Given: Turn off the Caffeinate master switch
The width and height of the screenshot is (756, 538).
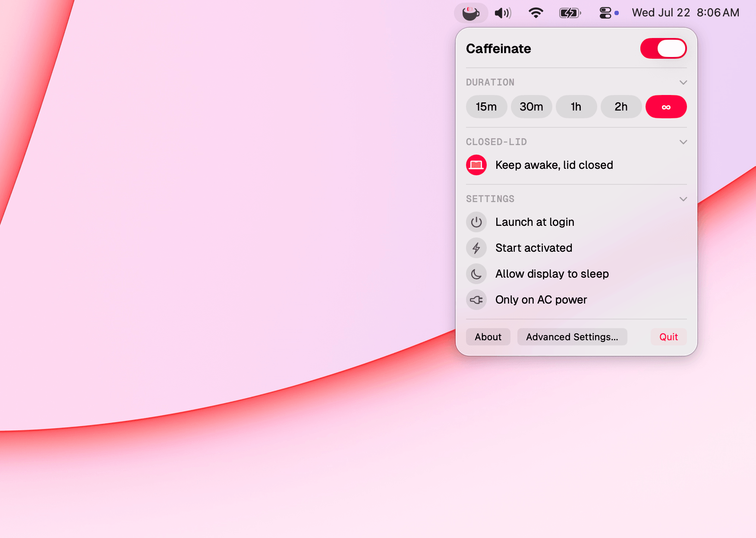Looking at the screenshot, I should coord(663,48).
